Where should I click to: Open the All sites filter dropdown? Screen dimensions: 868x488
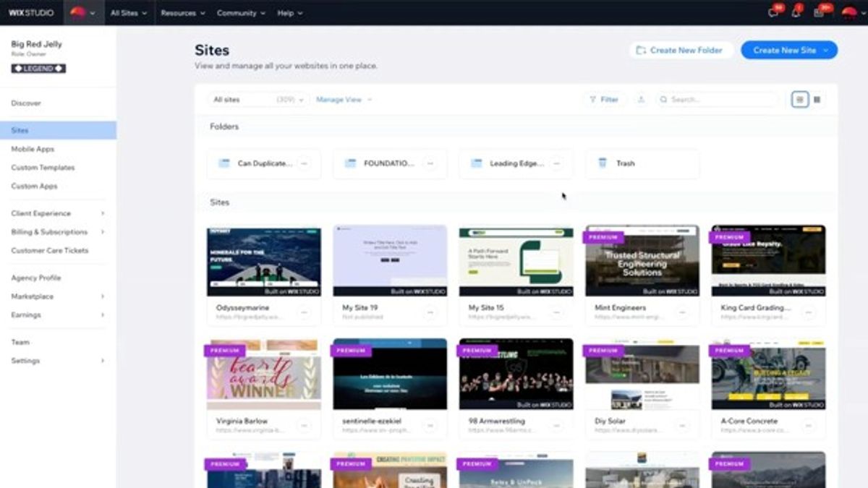(258, 100)
